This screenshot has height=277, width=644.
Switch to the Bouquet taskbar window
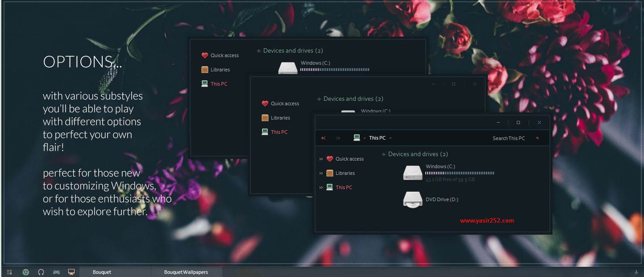102,272
